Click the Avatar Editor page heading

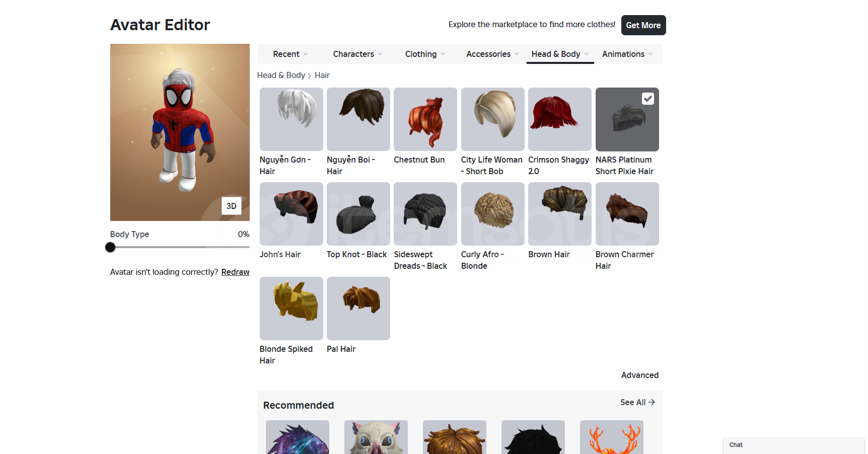pos(160,25)
